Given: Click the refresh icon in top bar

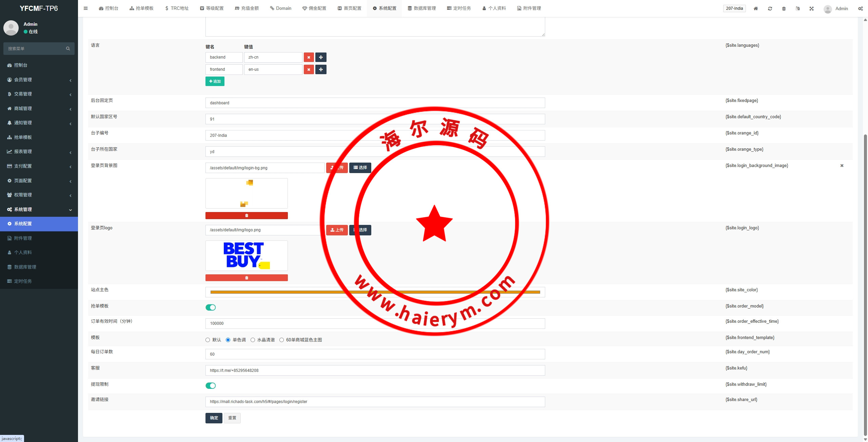Looking at the screenshot, I should (x=770, y=8).
